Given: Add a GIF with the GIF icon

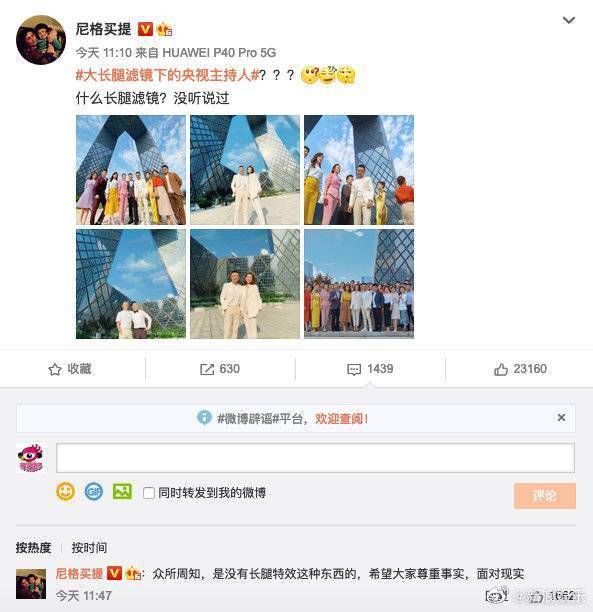Looking at the screenshot, I should tap(94, 491).
